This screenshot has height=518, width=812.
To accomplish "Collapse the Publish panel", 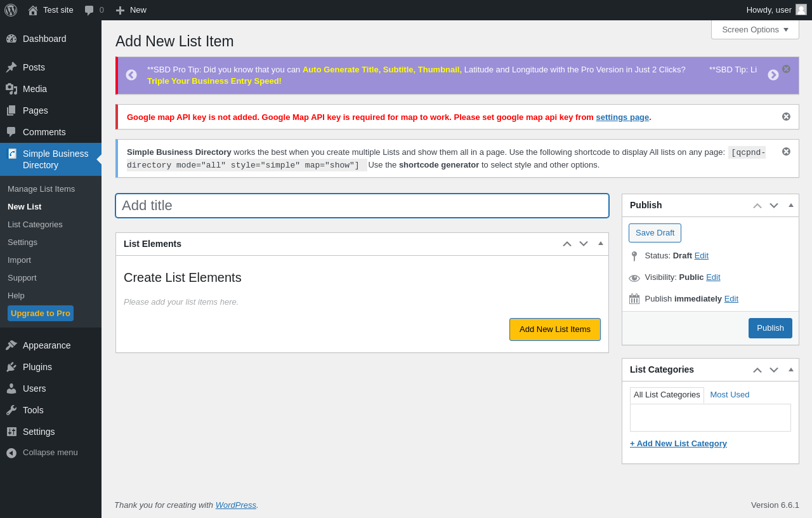I will 791,205.
